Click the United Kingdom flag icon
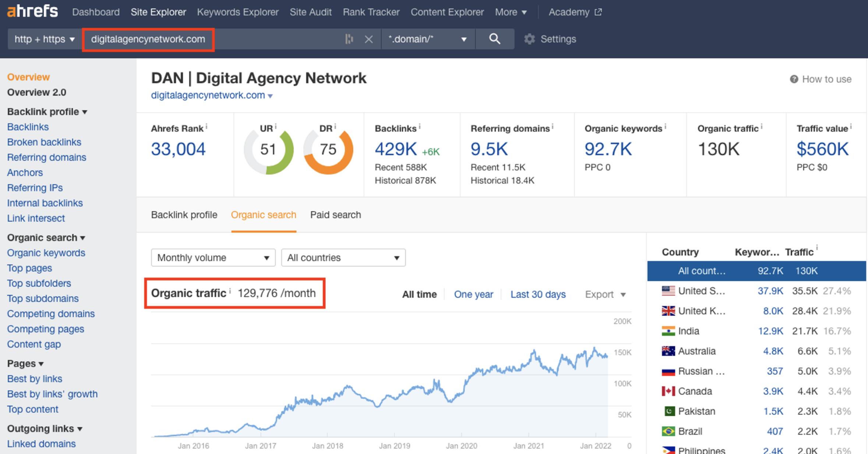868x454 pixels. 668,311
